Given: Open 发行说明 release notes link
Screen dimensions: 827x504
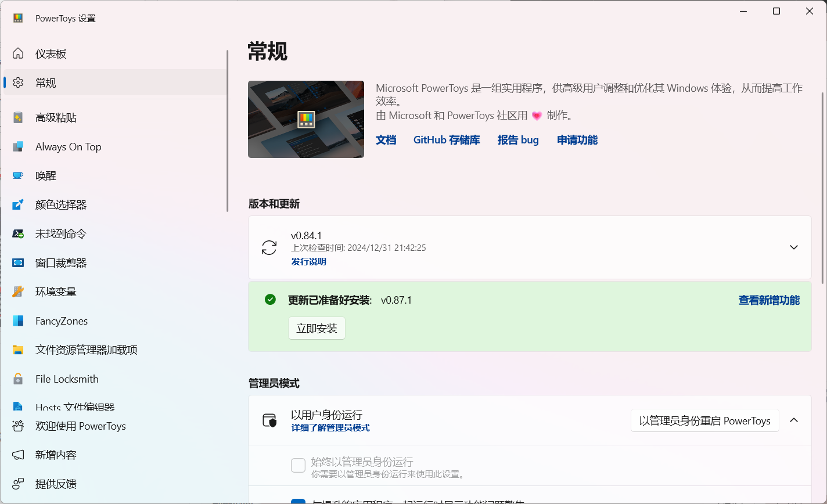Looking at the screenshot, I should coord(308,261).
